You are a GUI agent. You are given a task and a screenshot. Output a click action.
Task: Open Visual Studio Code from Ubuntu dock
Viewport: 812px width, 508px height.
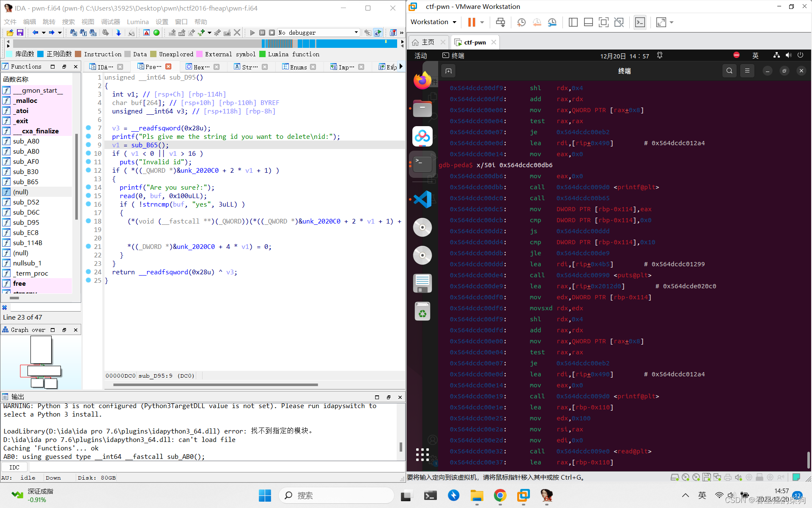(422, 199)
